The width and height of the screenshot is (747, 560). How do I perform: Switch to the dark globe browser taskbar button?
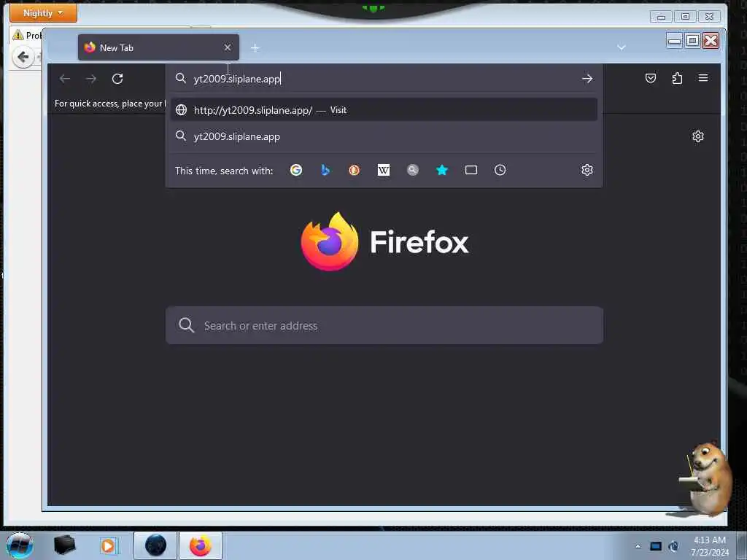[x=155, y=545]
